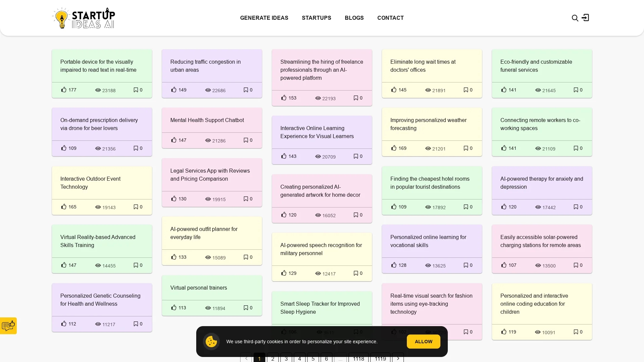
Task: Like the Portable device for visually impaired idea
Action: click(64, 89)
